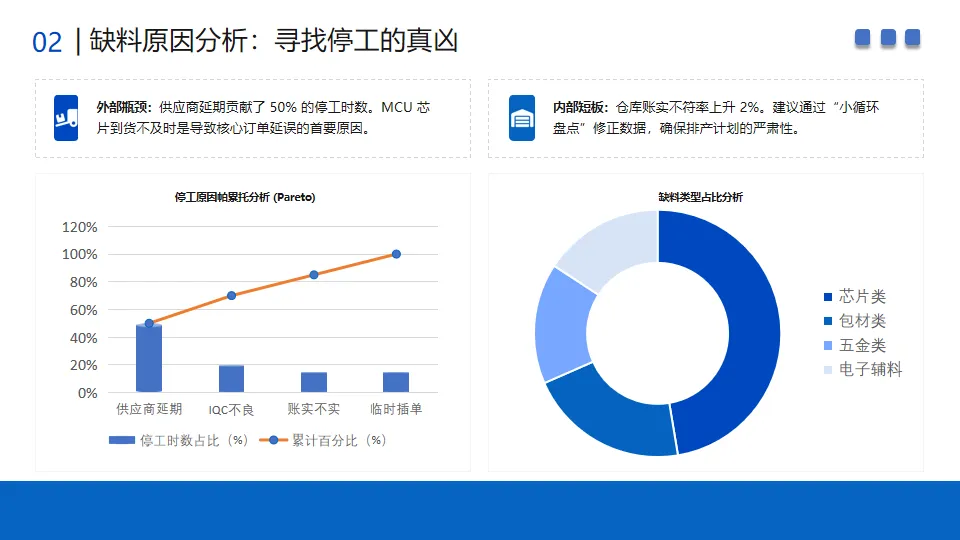Click legend entry 累计百分比（%）

324,440
